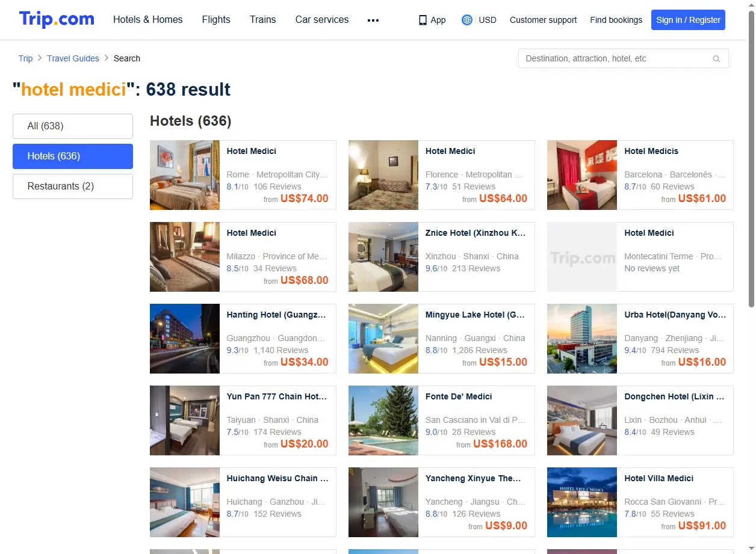Image resolution: width=756 pixels, height=554 pixels.
Task: Open Hanting Hotel Guangzhou thumbnail
Action: 185,339
